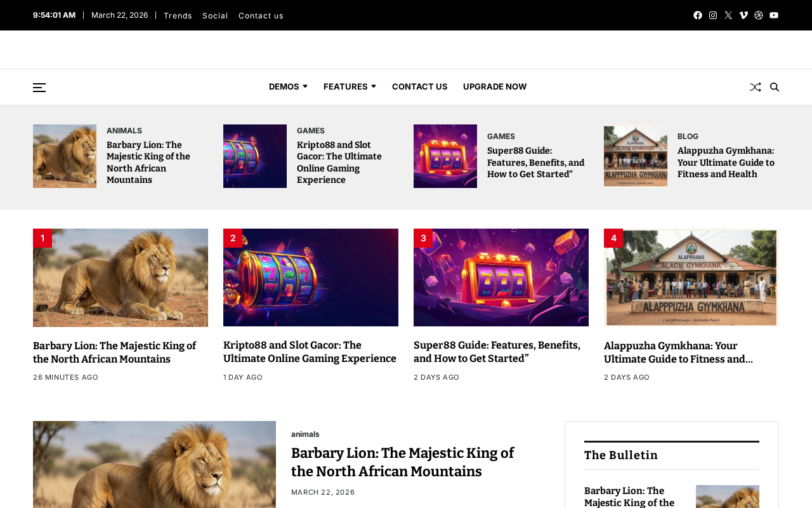Expand the Features menu dropdown
The image size is (812, 508).
coord(350,86)
